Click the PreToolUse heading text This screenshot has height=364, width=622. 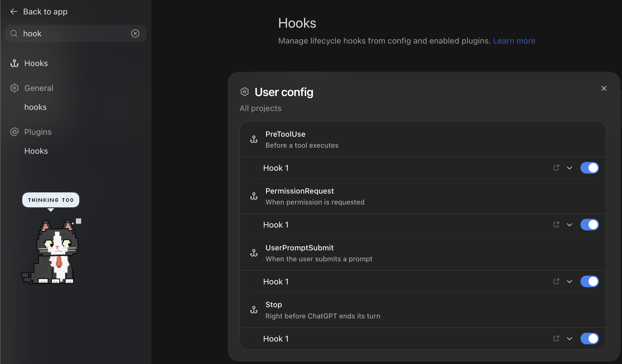[x=285, y=134]
